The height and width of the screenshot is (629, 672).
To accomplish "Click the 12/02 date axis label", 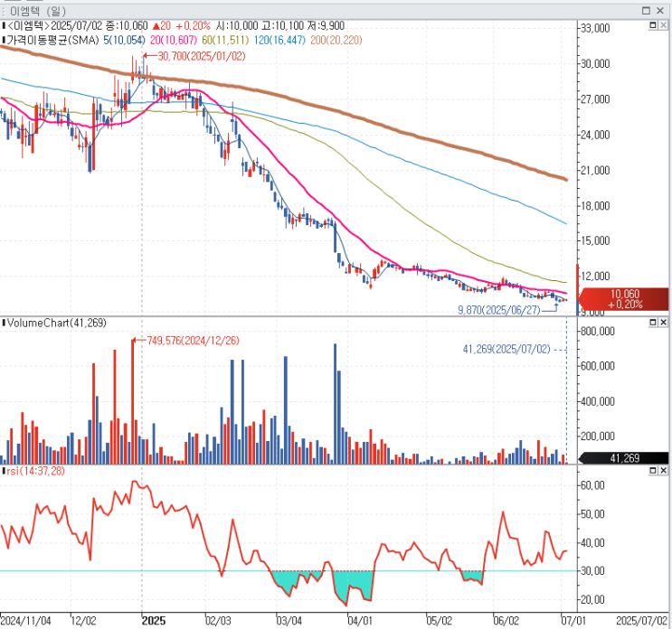I will point(83,621).
